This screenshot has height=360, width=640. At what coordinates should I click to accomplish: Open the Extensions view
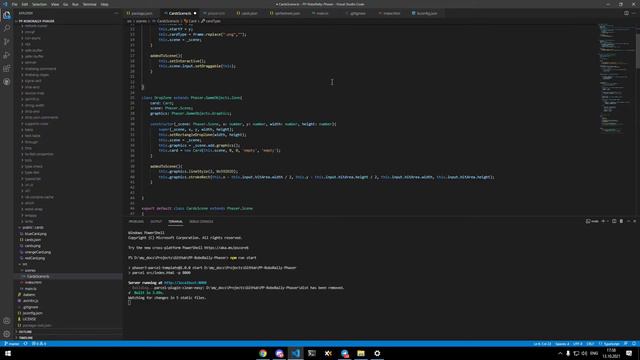click(x=7, y=69)
